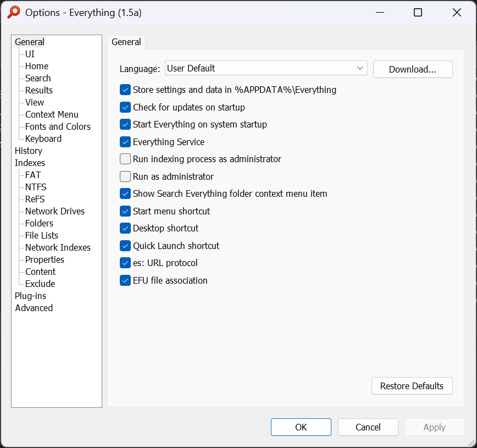Open the Plug-ins section
Viewport: 477px width, 448px height.
(x=31, y=296)
